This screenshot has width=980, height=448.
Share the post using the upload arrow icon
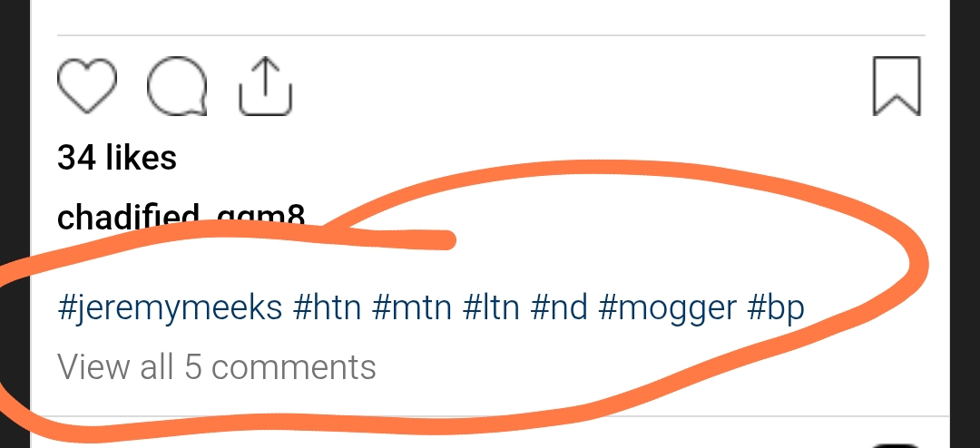point(266,86)
